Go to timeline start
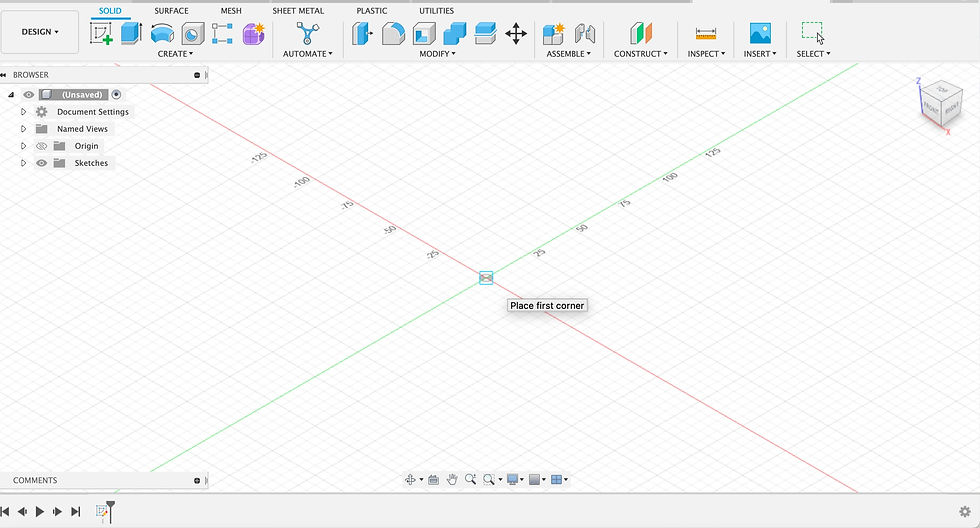The image size is (980, 528). 5,512
